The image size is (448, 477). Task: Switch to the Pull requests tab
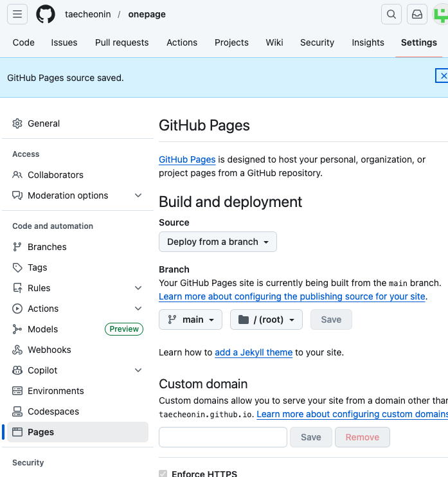[x=121, y=42]
